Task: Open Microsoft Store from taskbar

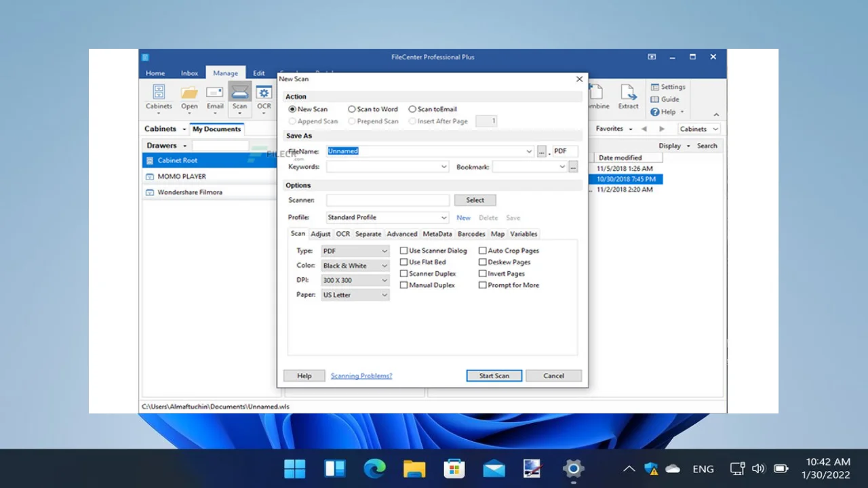Action: [x=454, y=468]
